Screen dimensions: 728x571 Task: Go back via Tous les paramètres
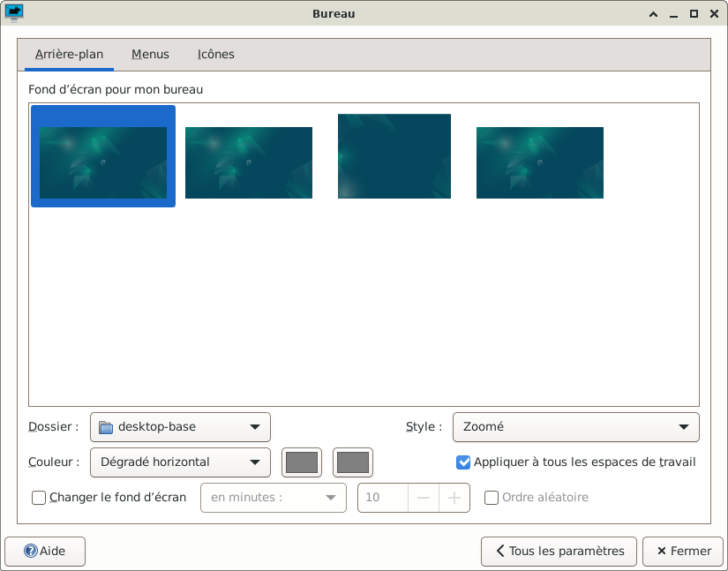click(559, 551)
